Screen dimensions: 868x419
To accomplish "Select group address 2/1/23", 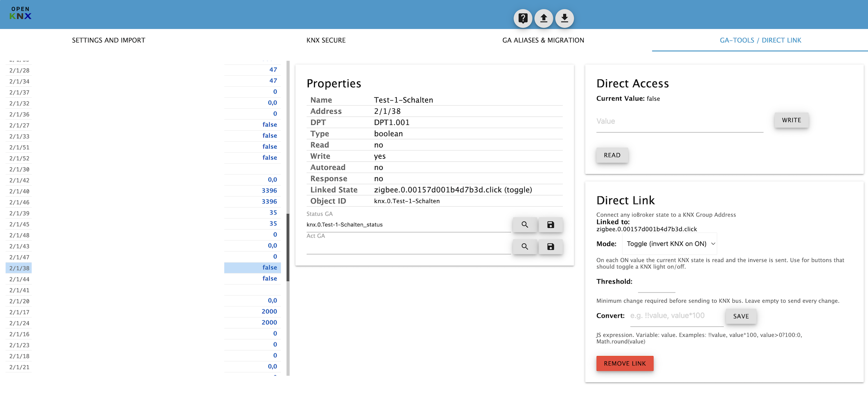I will point(19,345).
